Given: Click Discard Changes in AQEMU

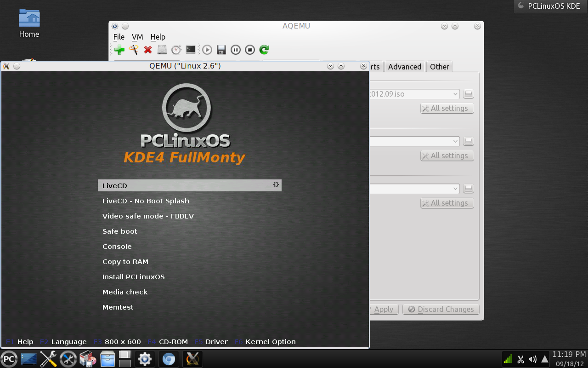Looking at the screenshot, I should click(x=441, y=309).
